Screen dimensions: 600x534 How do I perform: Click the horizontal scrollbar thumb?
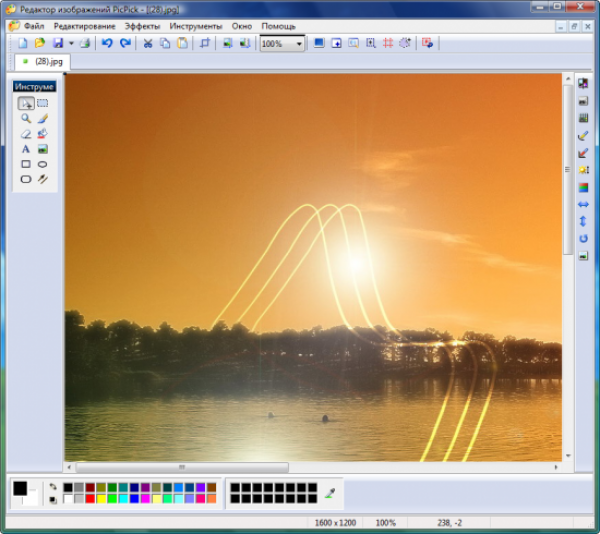182,467
